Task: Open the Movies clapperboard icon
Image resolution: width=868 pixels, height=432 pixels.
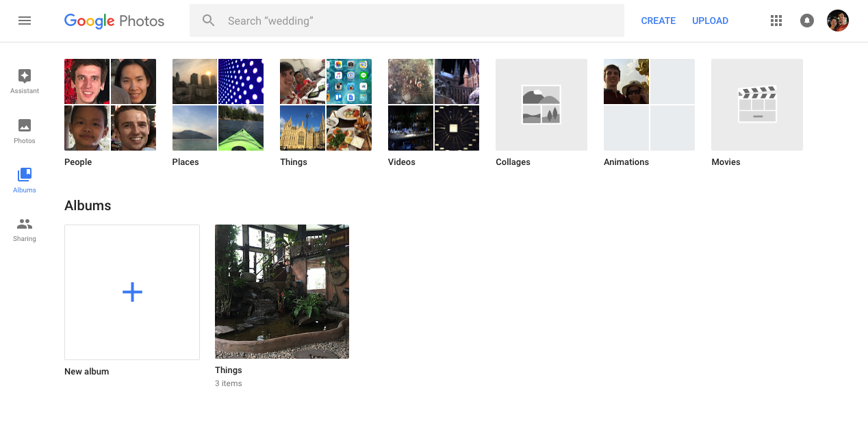Action: (757, 105)
